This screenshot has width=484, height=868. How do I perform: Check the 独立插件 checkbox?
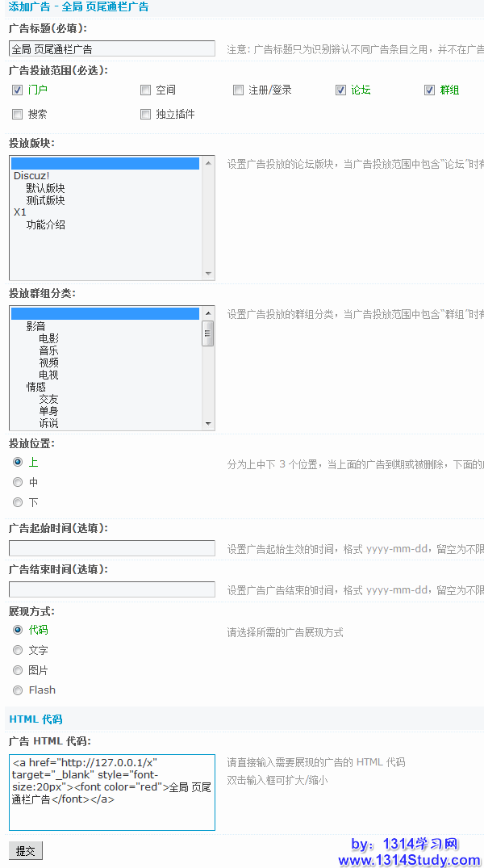click(146, 114)
